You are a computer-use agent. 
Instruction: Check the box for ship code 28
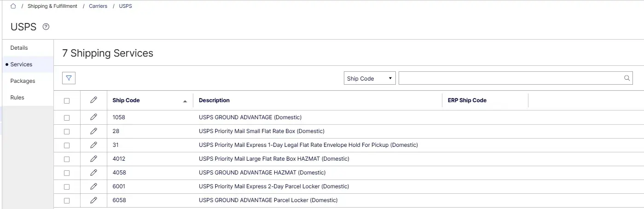point(67,132)
